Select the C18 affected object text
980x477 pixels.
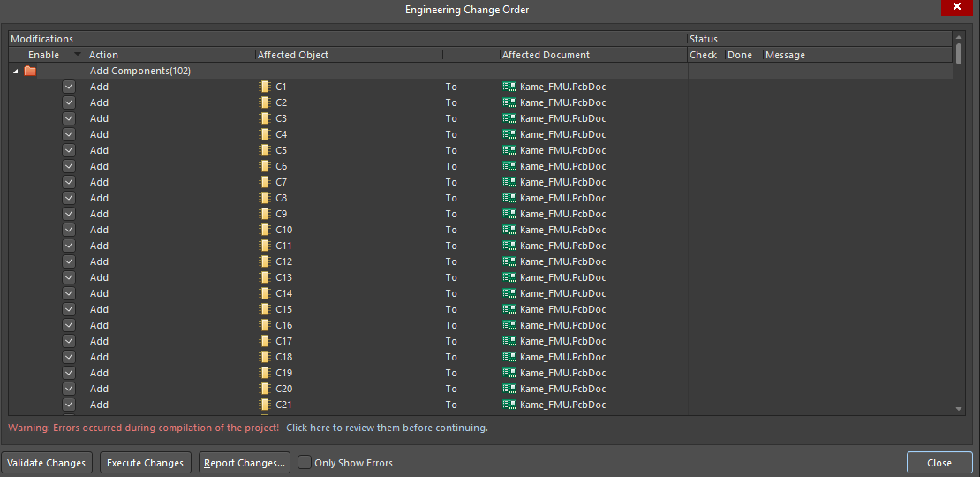coord(283,357)
